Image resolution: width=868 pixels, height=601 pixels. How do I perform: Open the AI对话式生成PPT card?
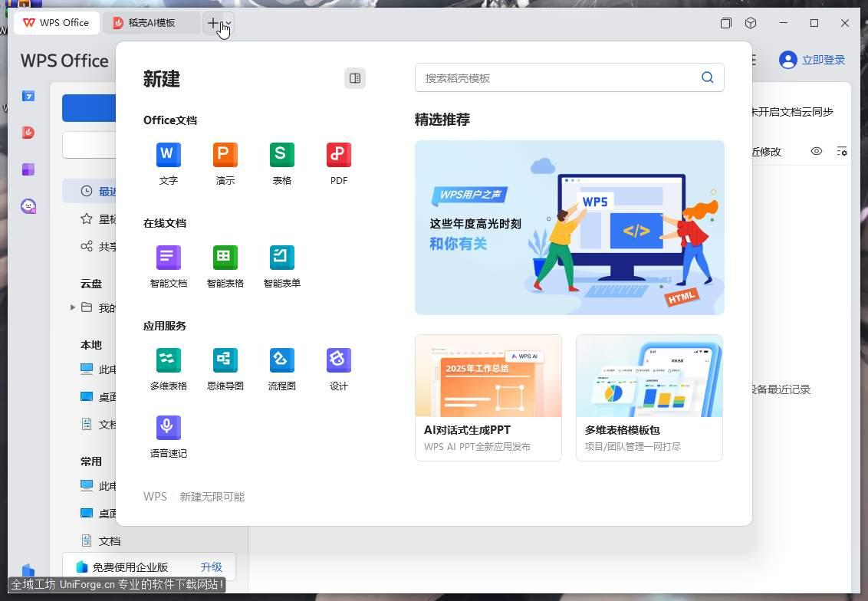(x=488, y=397)
